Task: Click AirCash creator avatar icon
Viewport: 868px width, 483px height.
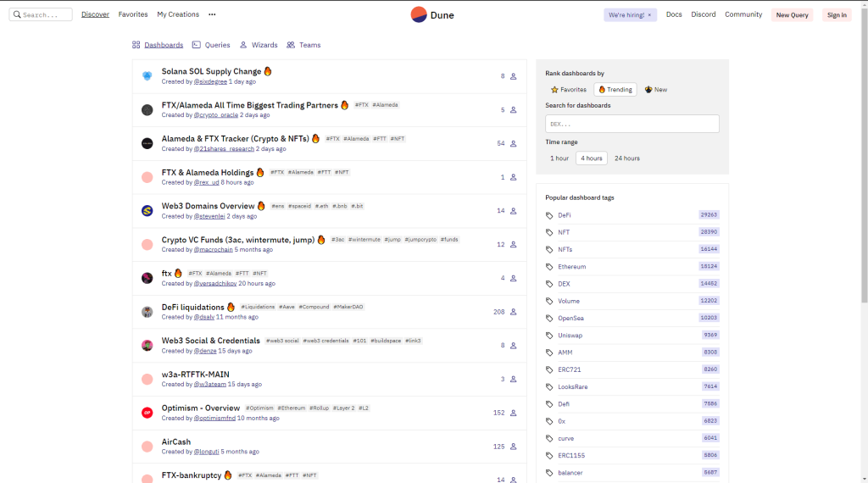Action: coord(147,447)
